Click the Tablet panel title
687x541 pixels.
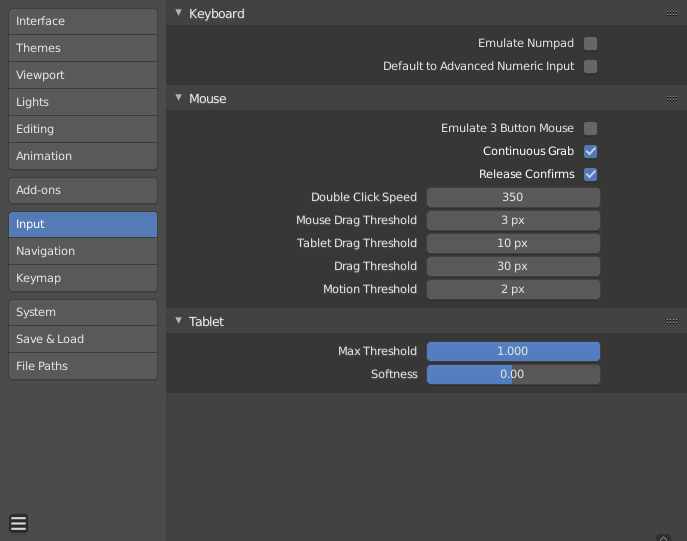[206, 322]
